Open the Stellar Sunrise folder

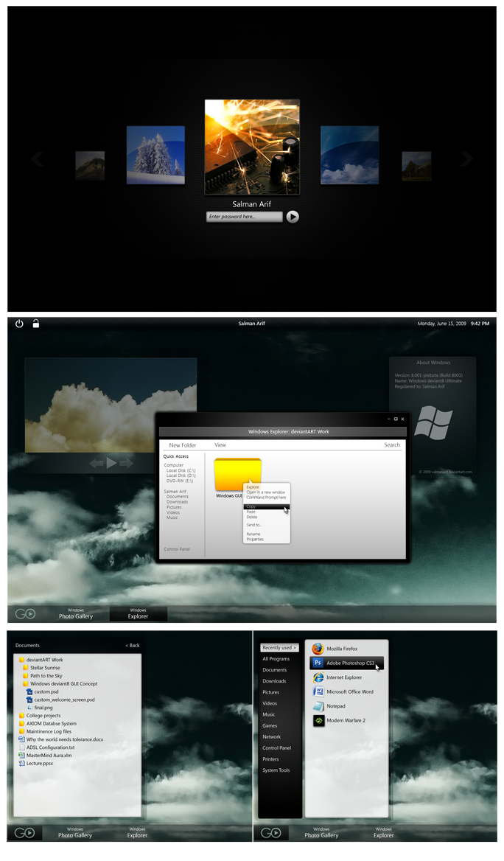[42, 668]
